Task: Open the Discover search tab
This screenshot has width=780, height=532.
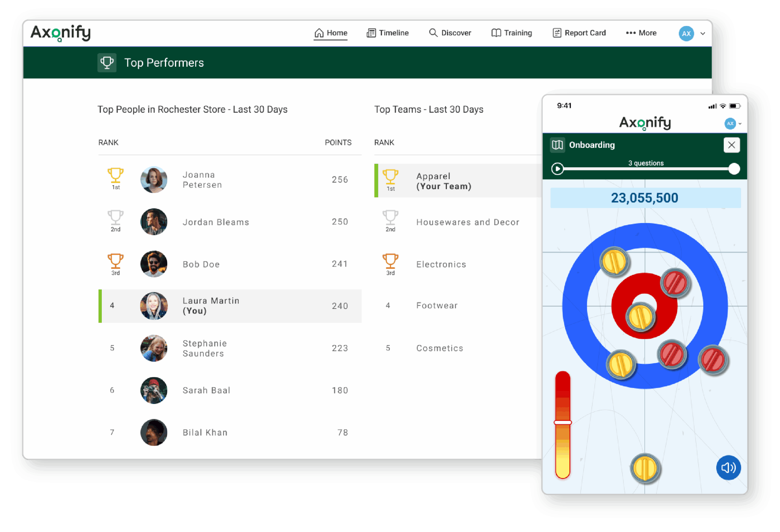Action: (x=450, y=33)
